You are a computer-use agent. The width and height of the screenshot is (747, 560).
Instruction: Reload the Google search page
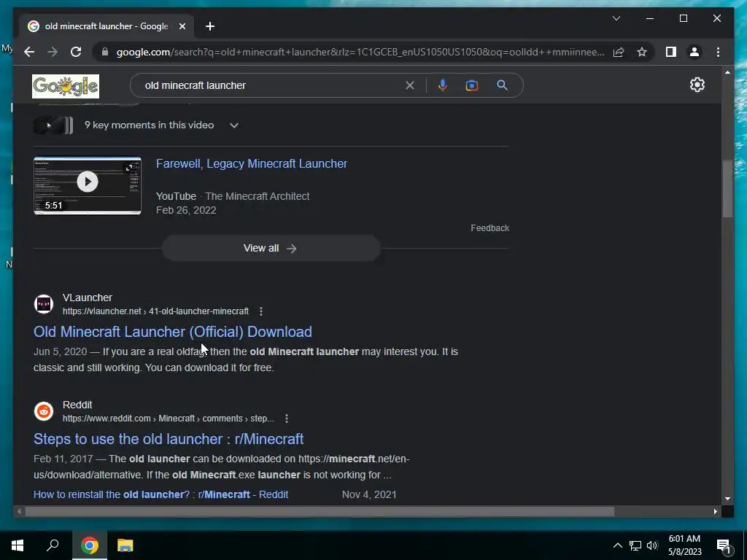click(76, 52)
